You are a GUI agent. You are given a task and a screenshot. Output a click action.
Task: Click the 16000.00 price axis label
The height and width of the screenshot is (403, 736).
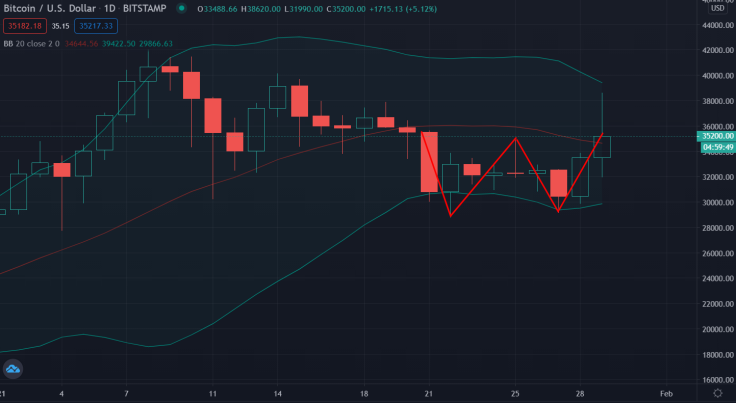pos(718,380)
